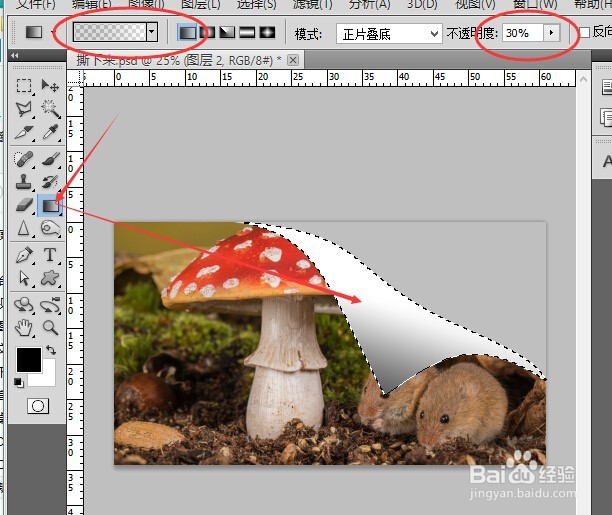Screen dimensions: 612x515
Task: Open the top right-dock panel icon
Action: [x=607, y=87]
